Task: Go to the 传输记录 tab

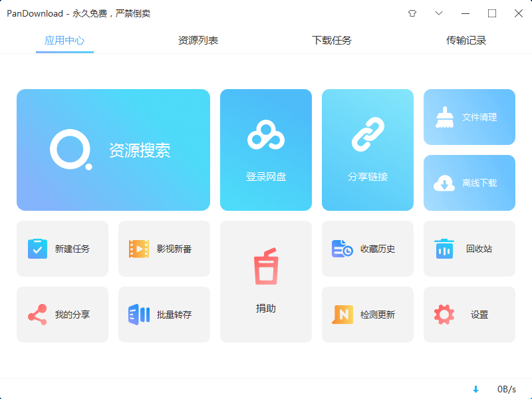Action: (x=466, y=41)
